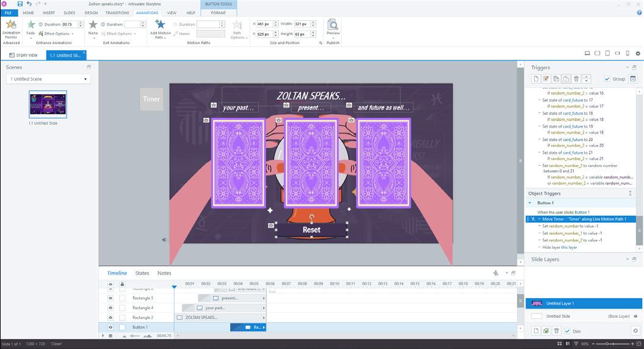Toggle the Dim checkbox in Slide Layers
Image resolution: width=644 pixels, height=349 pixels.
pos(567,331)
